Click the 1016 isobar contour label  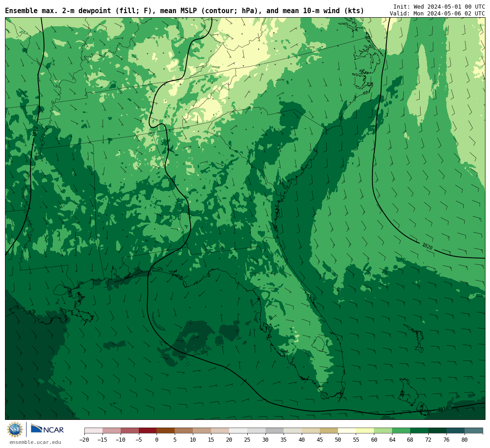[x=443, y=409]
